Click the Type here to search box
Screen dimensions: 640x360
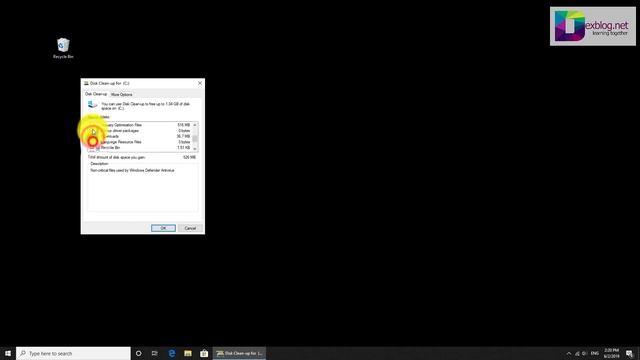pos(73,353)
